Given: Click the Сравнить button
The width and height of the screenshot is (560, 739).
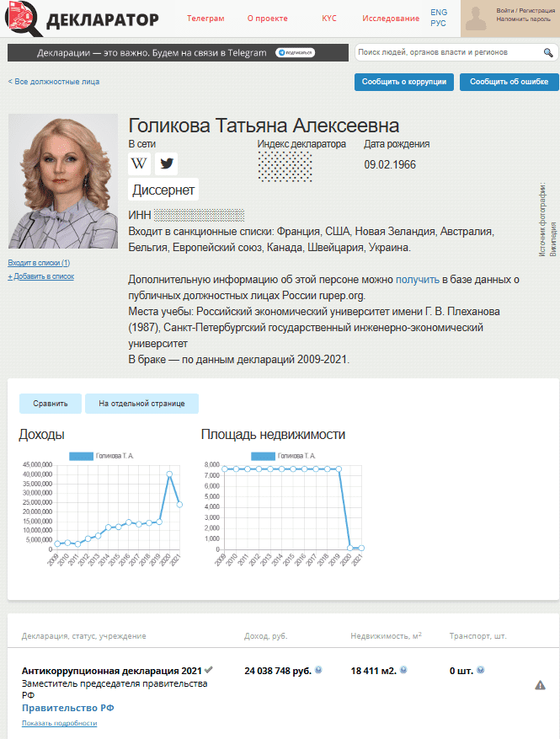Looking at the screenshot, I should point(51,404).
